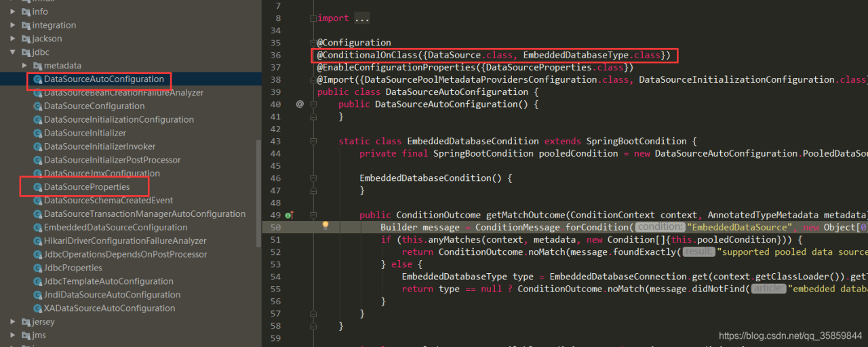Select JndiDataSourceAutoConfiguration in the tree

112,295
